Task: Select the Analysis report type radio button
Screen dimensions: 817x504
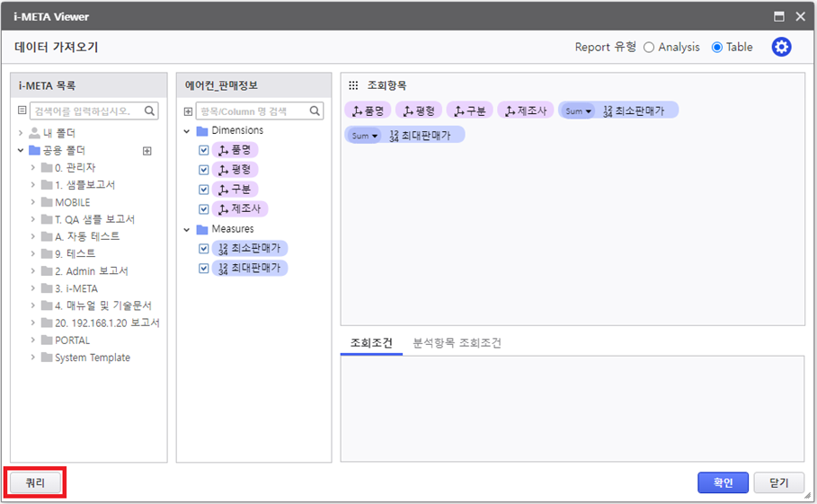Action: pyautogui.click(x=649, y=48)
